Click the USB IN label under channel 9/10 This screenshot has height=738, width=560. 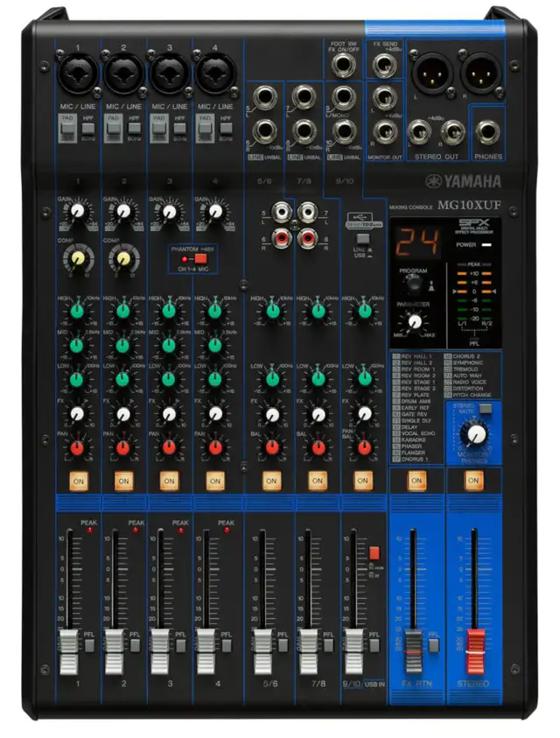(x=374, y=684)
